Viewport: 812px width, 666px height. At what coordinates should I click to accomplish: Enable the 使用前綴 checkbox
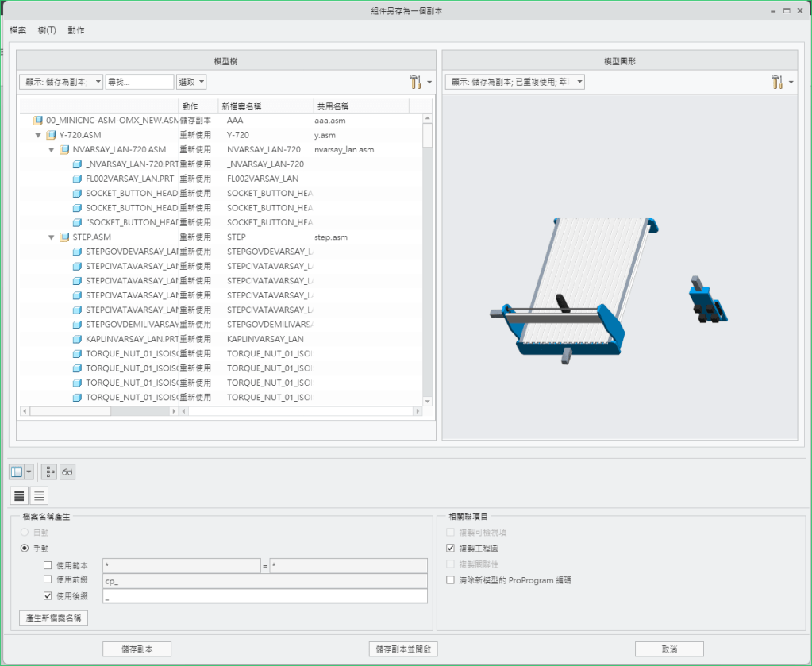click(x=48, y=580)
